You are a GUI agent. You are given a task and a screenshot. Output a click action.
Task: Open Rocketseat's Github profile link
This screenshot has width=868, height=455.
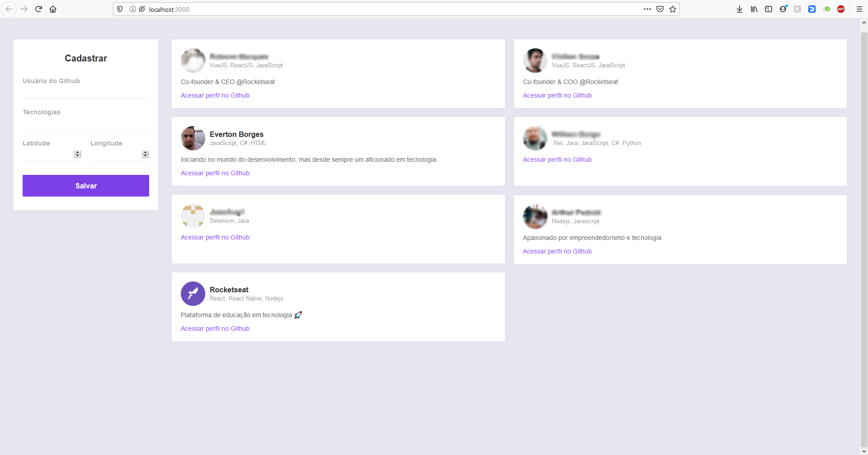tap(215, 328)
